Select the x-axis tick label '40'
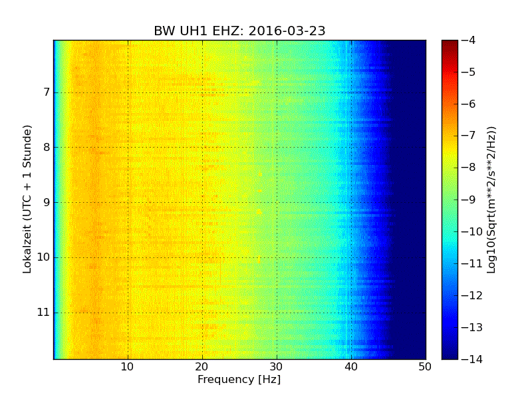 351,366
